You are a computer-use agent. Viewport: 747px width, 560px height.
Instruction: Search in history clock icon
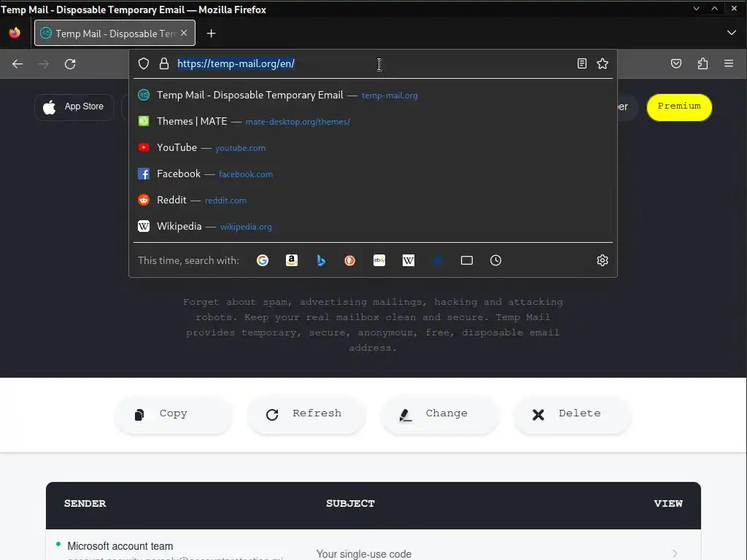[496, 260]
